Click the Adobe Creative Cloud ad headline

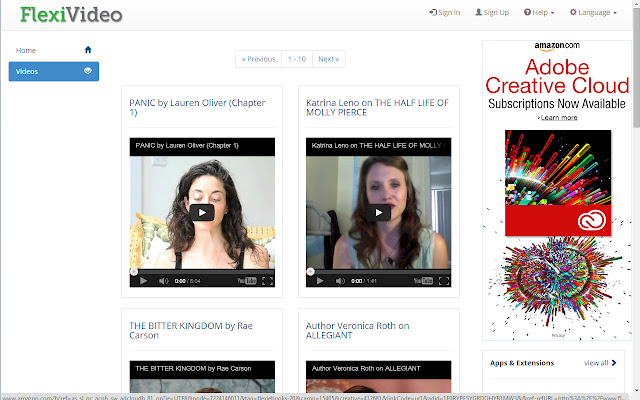[x=557, y=76]
